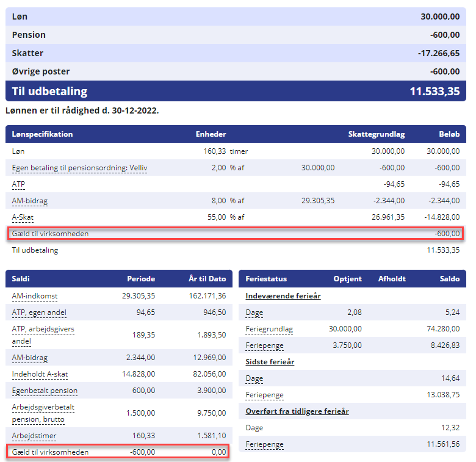Select Sidste ferieår Feriepenge saldo 13.038,75
Image resolution: width=476 pixels, height=462 pixels.
pyautogui.click(x=443, y=395)
